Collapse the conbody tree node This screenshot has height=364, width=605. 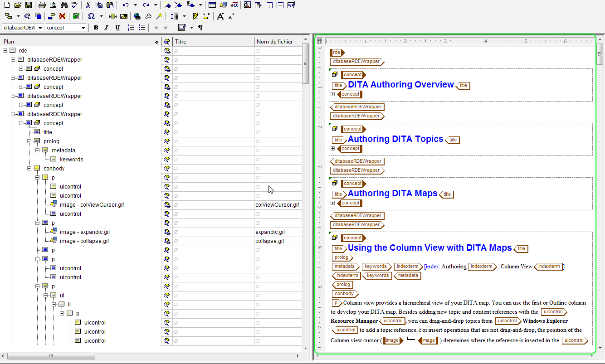pos(29,168)
